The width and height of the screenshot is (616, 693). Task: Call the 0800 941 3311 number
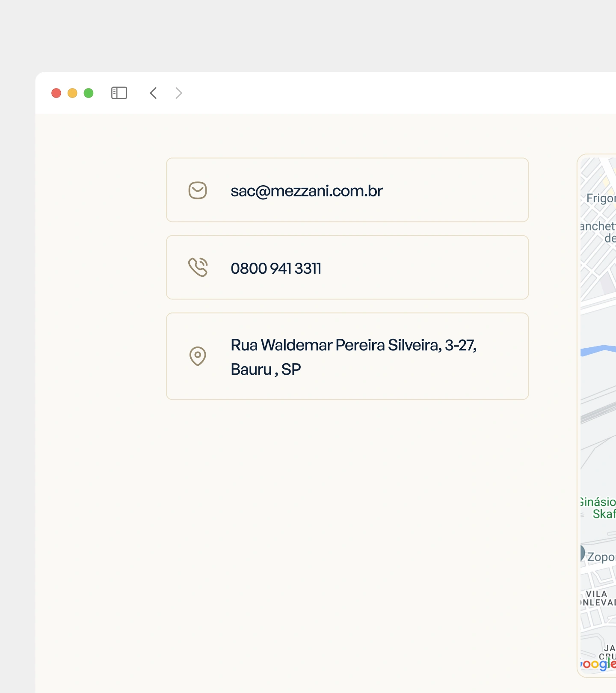pyautogui.click(x=276, y=268)
